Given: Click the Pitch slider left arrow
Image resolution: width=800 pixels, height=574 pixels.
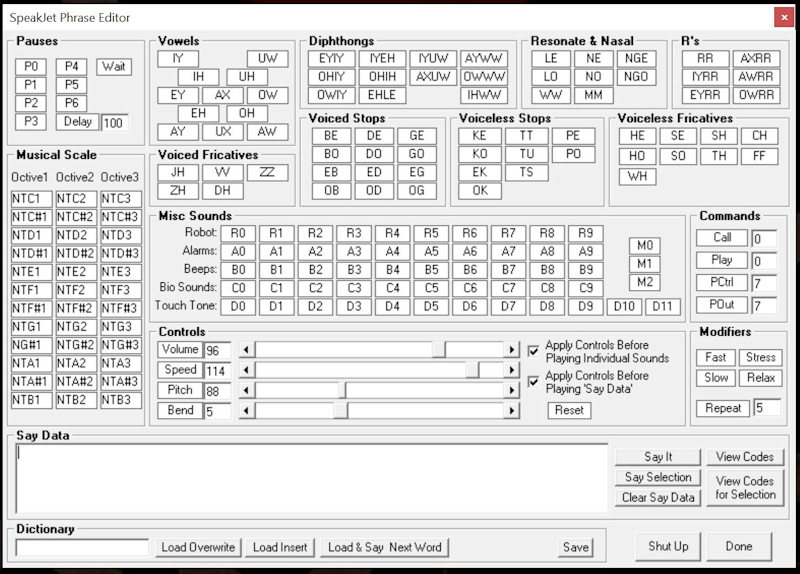Looking at the screenshot, I should (247, 390).
